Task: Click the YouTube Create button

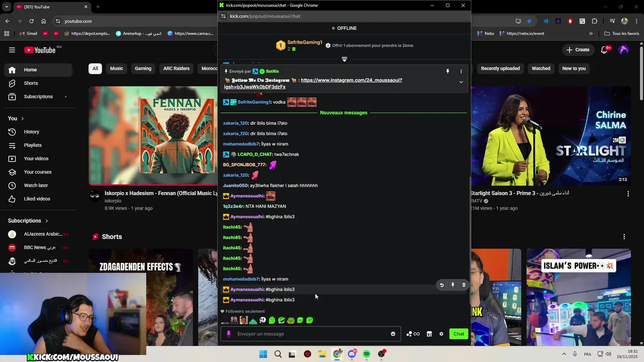Action: click(578, 50)
